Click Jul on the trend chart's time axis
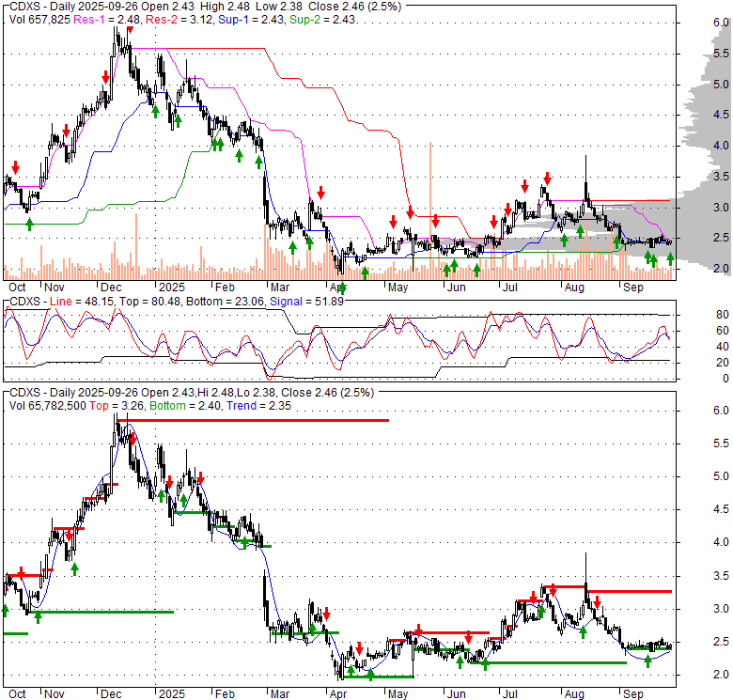Viewport: 733px width, 700px height. pyautogui.click(x=509, y=694)
